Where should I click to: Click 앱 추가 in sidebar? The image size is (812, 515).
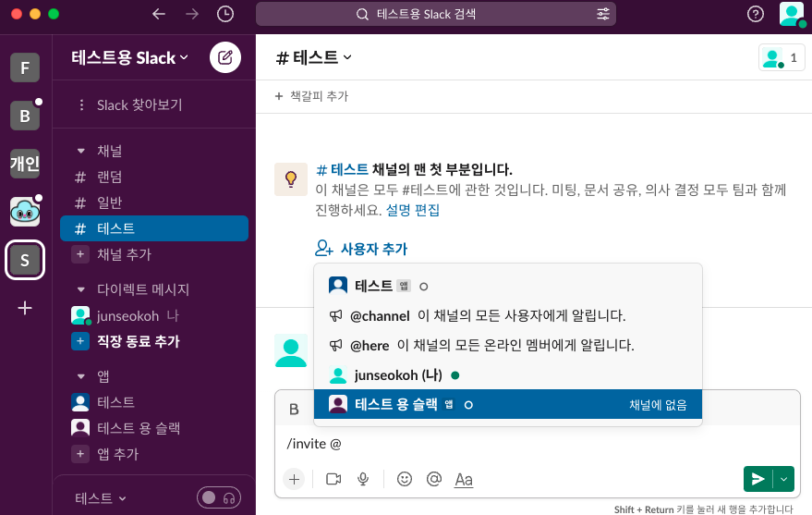tap(154, 454)
